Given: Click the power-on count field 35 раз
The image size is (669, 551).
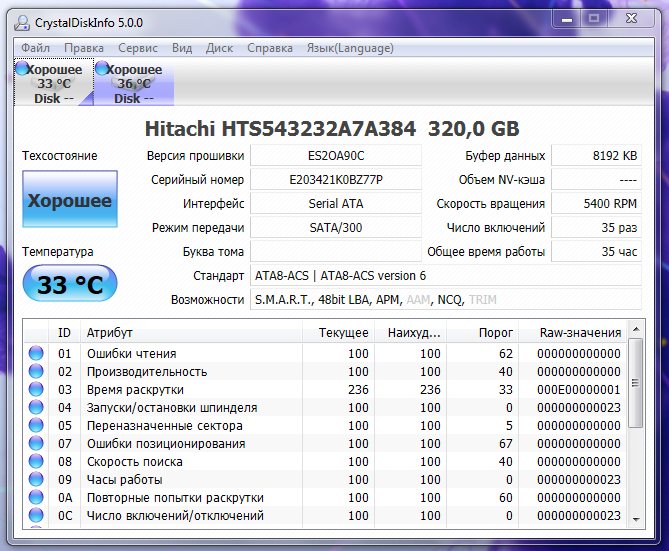Looking at the screenshot, I should [596, 227].
